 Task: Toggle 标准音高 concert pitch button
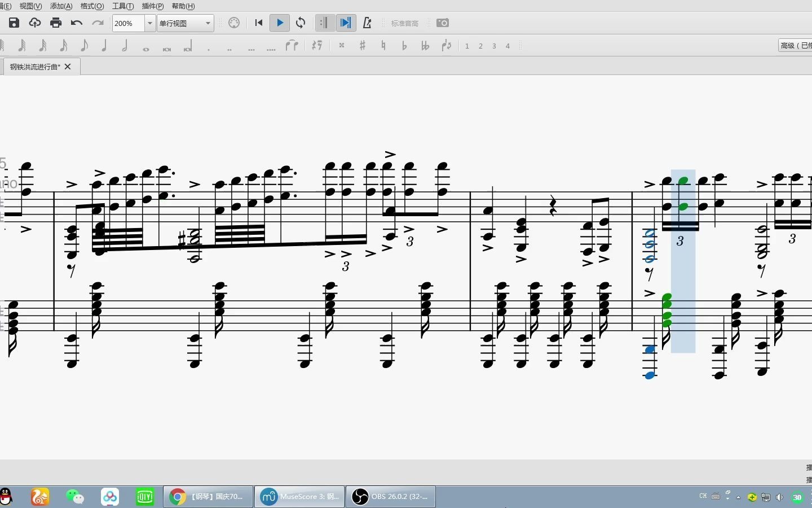point(405,23)
